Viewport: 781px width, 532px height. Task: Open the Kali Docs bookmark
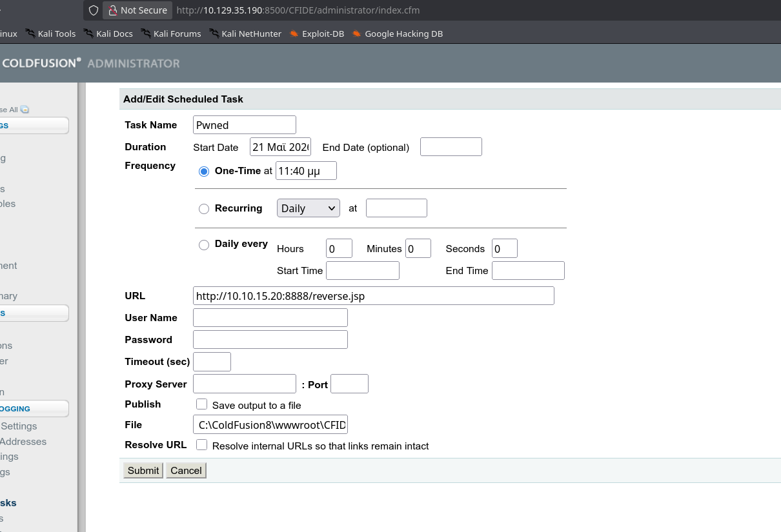107,34
